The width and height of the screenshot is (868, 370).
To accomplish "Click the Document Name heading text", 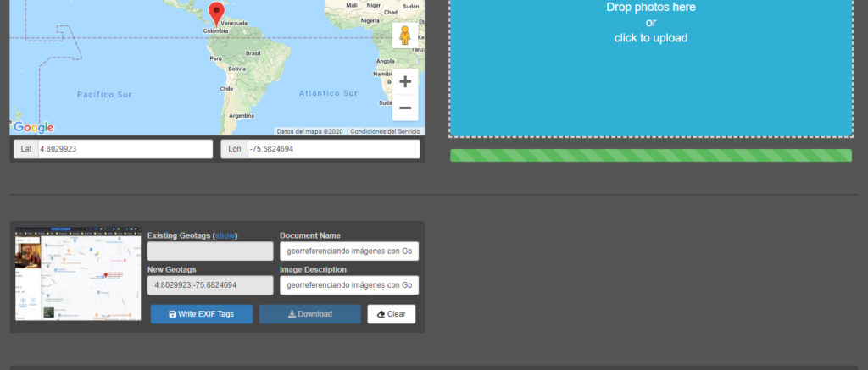I will point(310,235).
